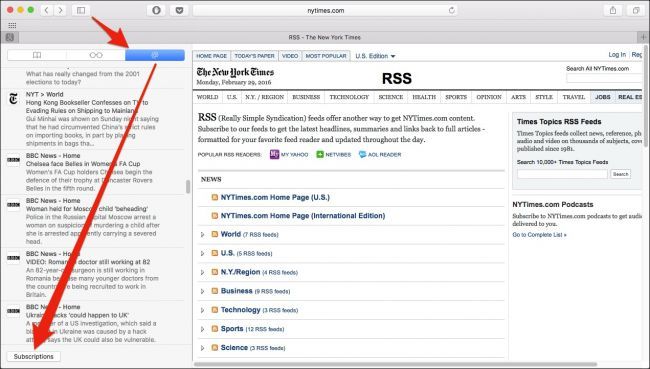Image resolution: width=650 pixels, height=369 pixels.
Task: Open the NYTimes.com Home Page (International Edition) link
Action: (303, 216)
